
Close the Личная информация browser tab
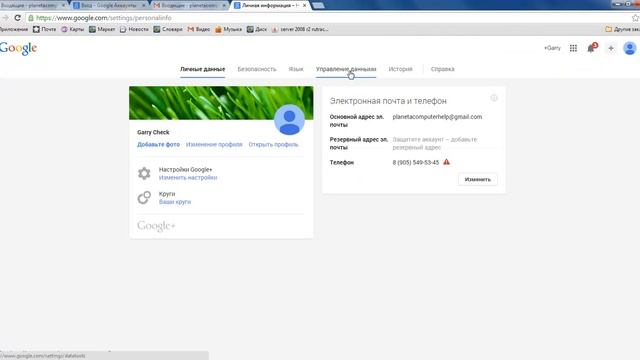coord(304,5)
